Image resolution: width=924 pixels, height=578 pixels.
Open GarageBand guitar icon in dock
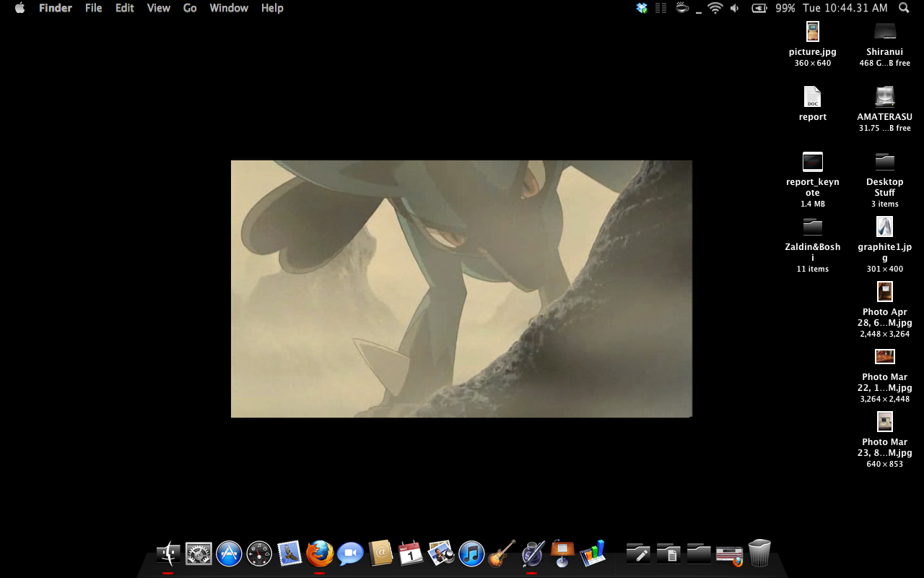tap(502, 554)
